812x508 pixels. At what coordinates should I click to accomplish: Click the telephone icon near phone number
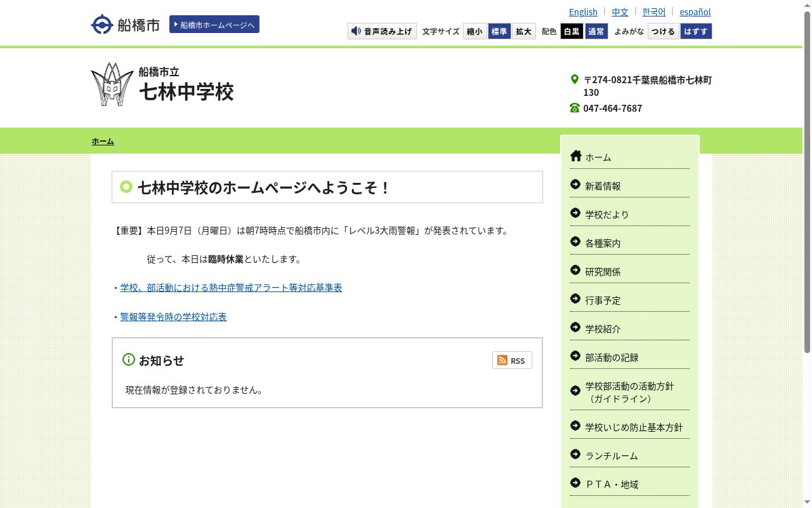(575, 108)
